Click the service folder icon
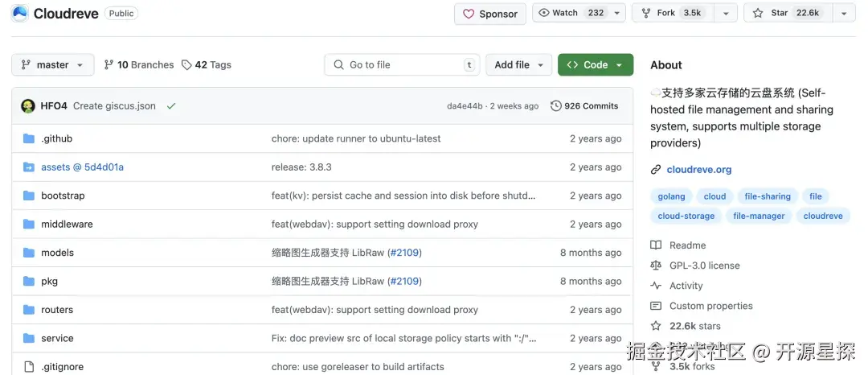Image resolution: width=868 pixels, height=375 pixels. pyautogui.click(x=29, y=338)
